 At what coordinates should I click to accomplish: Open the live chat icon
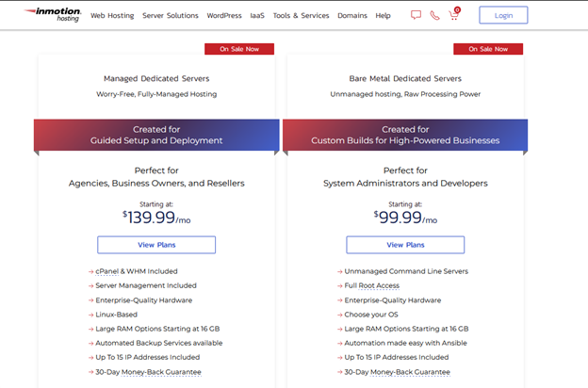point(416,15)
